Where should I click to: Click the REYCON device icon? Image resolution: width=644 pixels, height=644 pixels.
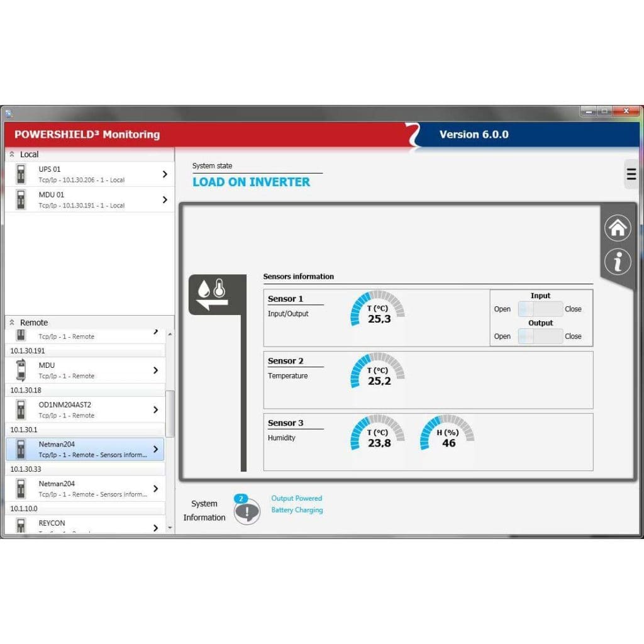21,525
